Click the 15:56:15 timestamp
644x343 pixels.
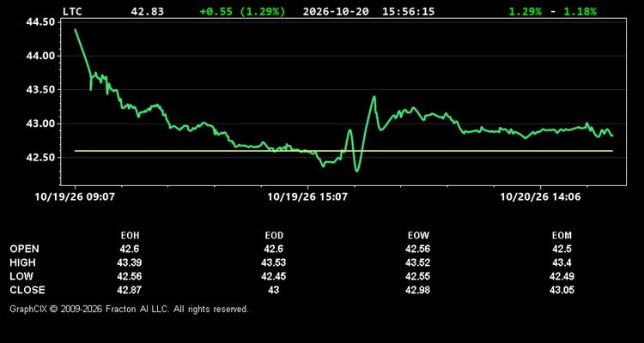(x=408, y=11)
